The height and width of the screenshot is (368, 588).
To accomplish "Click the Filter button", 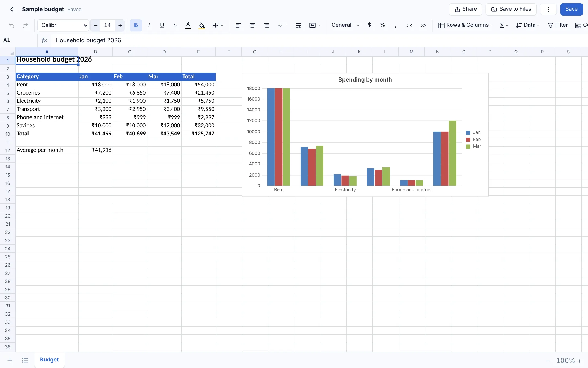I will tap(558, 25).
